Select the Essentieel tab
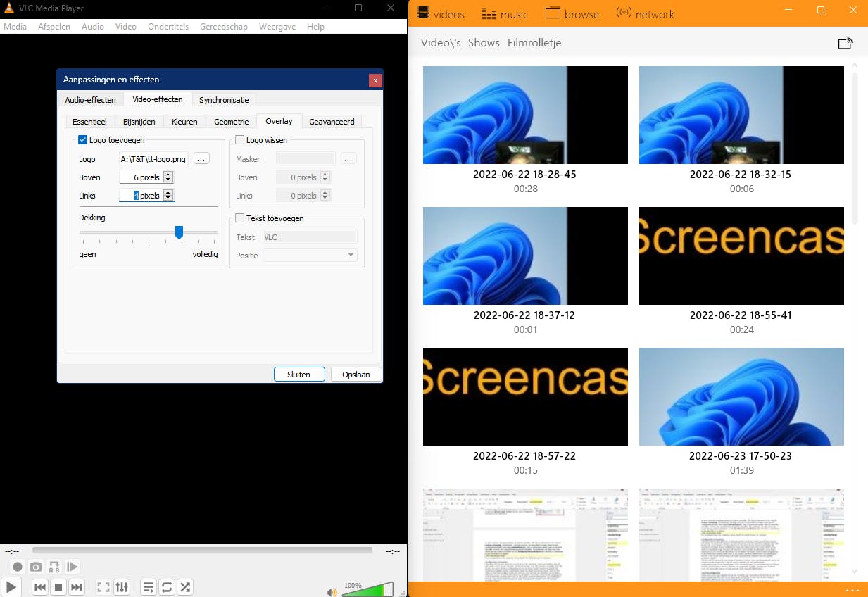Viewport: 868px width, 597px height. [x=89, y=122]
